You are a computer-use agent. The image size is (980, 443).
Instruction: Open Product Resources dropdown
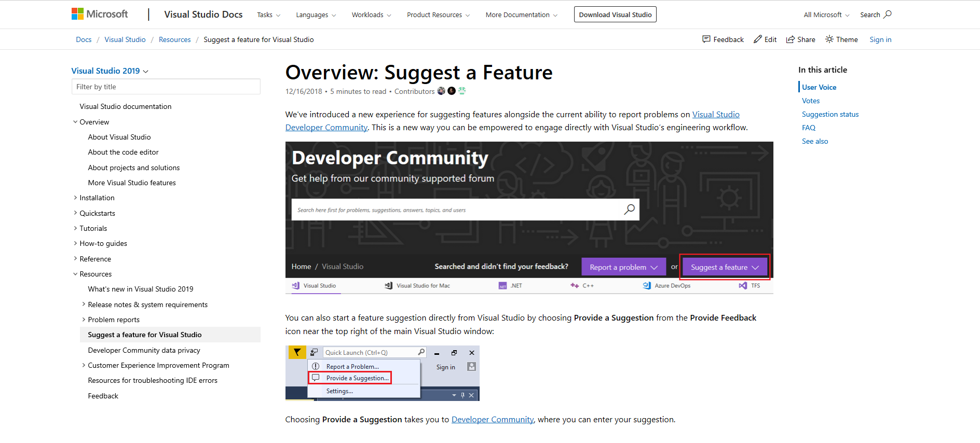[x=439, y=15]
